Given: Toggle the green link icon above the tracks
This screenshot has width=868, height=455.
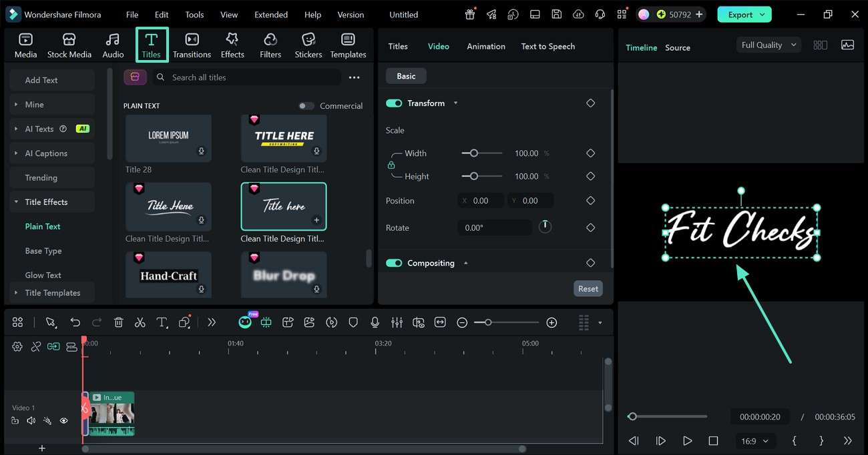Looking at the screenshot, I should (x=53, y=346).
